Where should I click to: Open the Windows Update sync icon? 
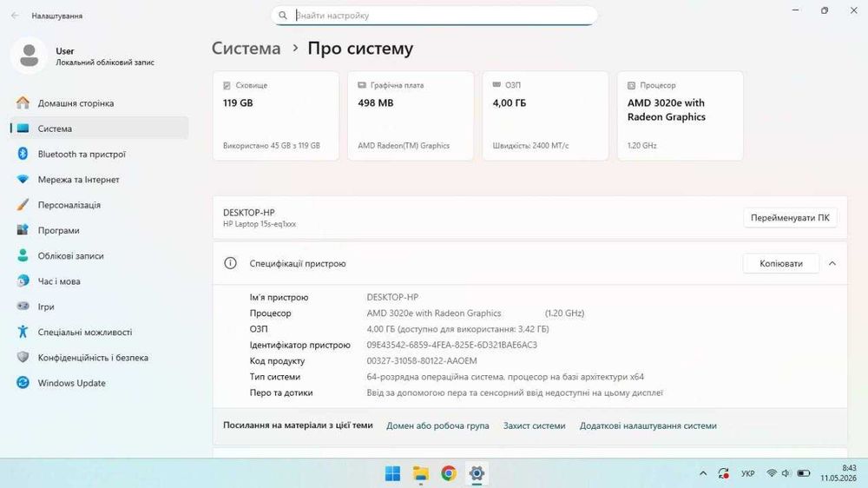pyautogui.click(x=23, y=383)
